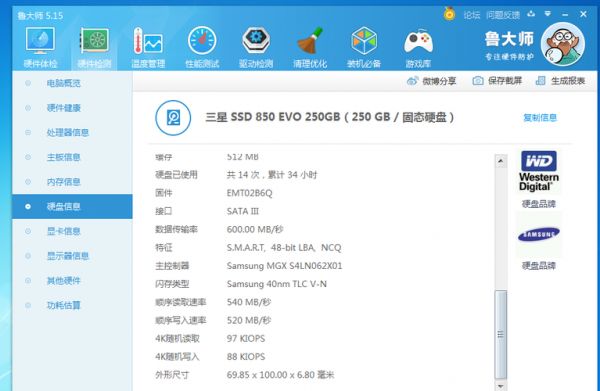Click 硬盘品牌 label under Samsung logo

point(539,266)
